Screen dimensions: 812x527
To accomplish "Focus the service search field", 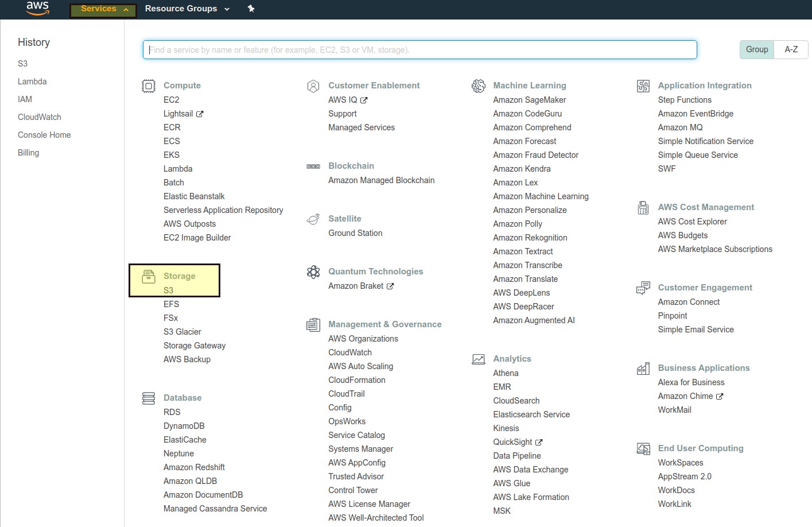I will [419, 49].
